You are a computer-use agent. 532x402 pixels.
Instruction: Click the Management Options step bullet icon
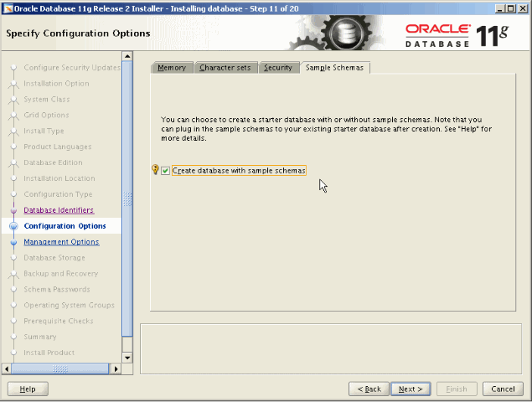[13, 242]
